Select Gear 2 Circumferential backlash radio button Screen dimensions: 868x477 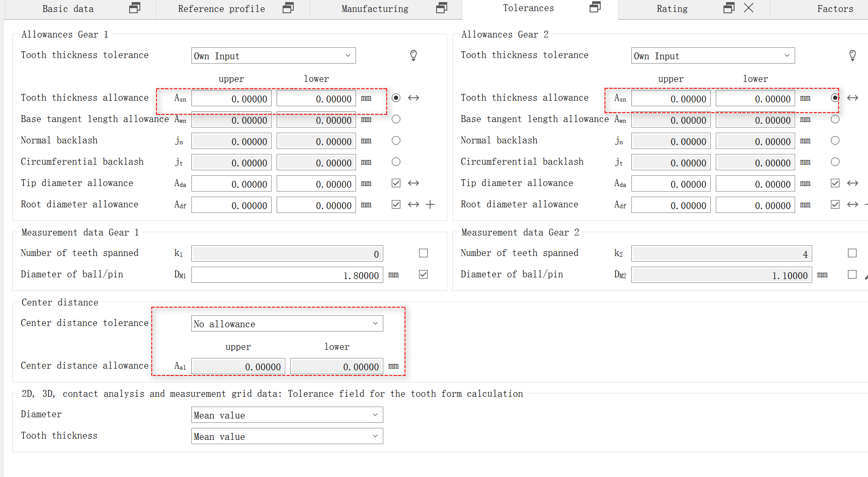[x=835, y=162]
